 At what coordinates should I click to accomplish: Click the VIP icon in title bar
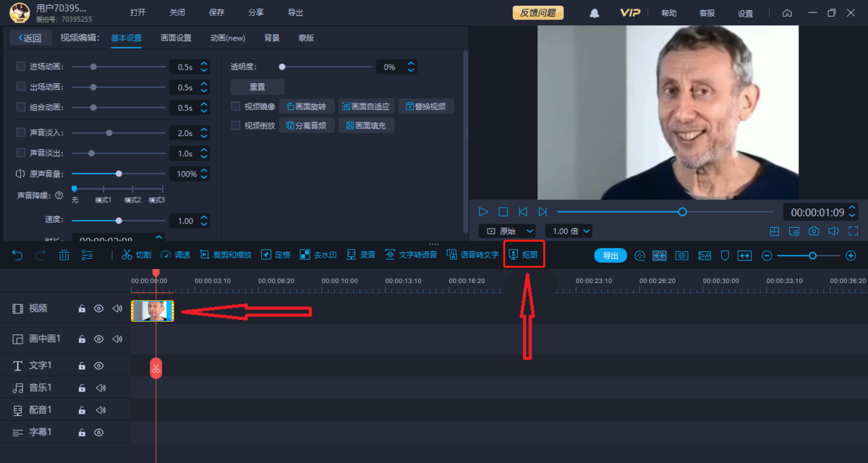click(630, 13)
